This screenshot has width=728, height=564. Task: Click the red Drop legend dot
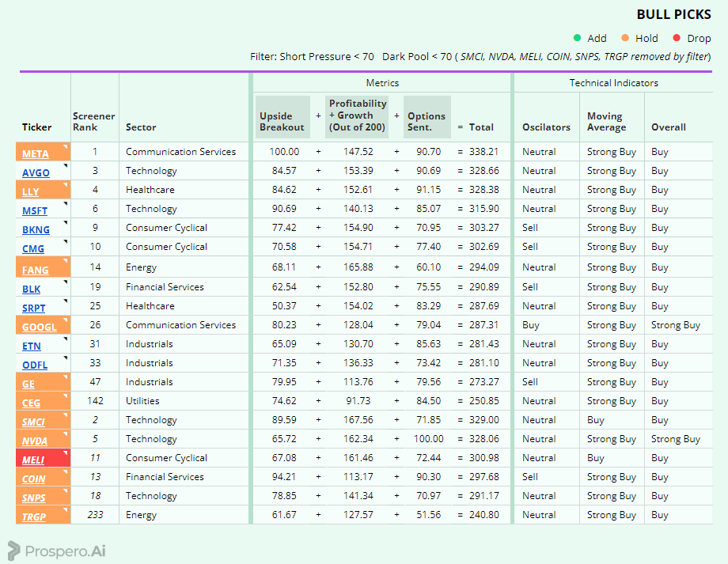[x=677, y=38]
